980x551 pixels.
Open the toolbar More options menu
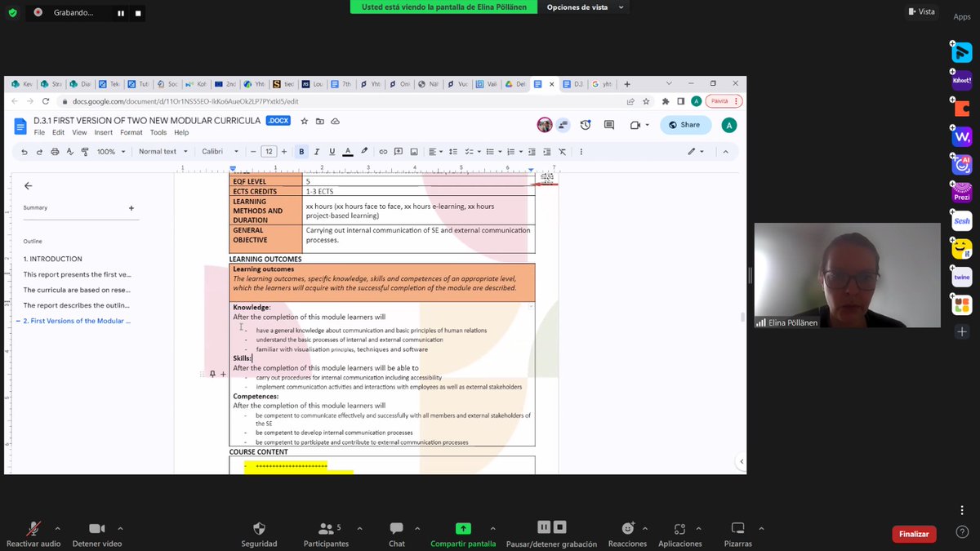point(581,151)
